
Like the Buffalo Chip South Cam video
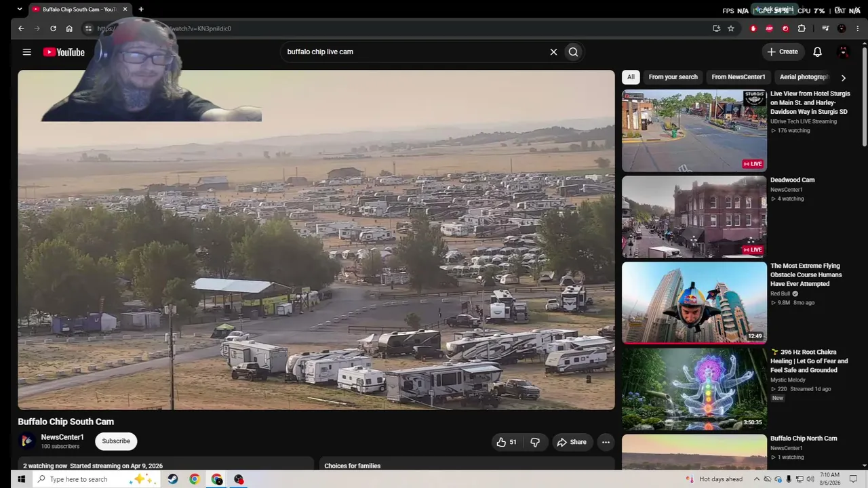507,442
